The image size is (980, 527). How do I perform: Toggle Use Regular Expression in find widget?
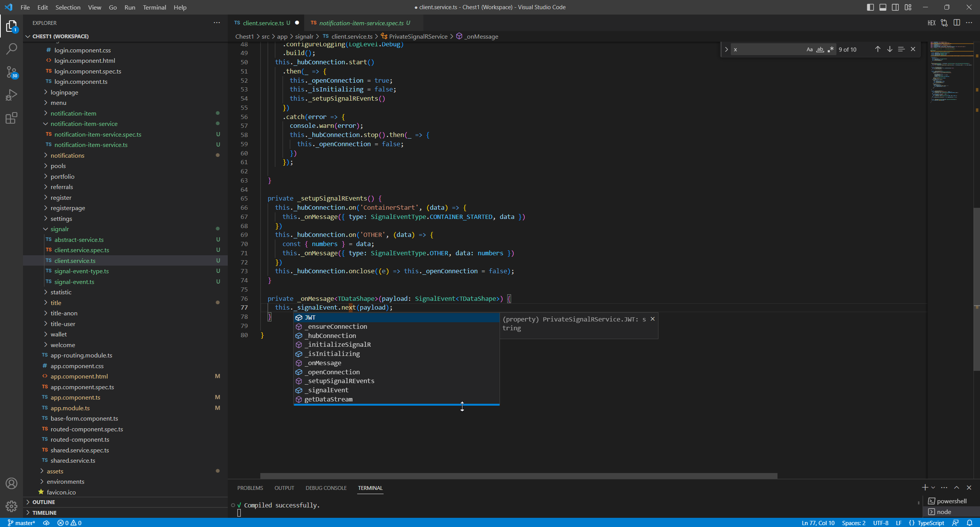(830, 49)
